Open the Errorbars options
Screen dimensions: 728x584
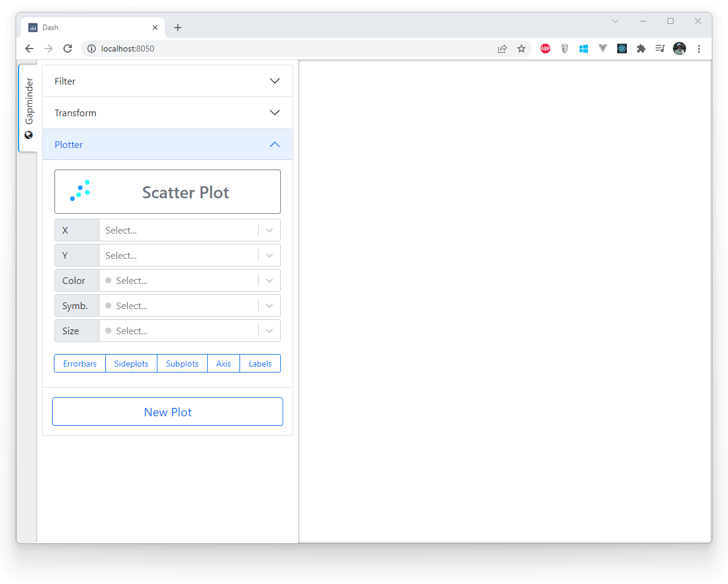click(x=80, y=364)
